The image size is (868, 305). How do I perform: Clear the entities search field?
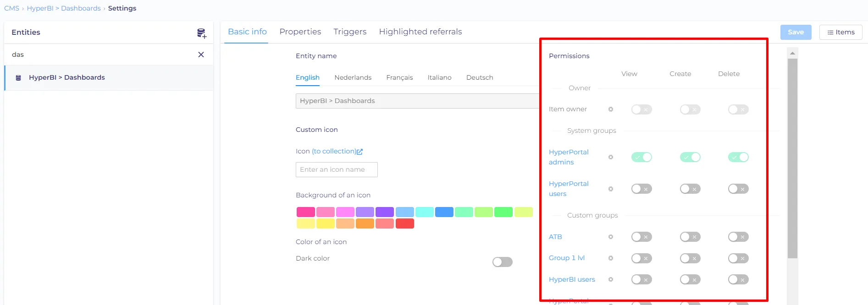click(x=201, y=54)
